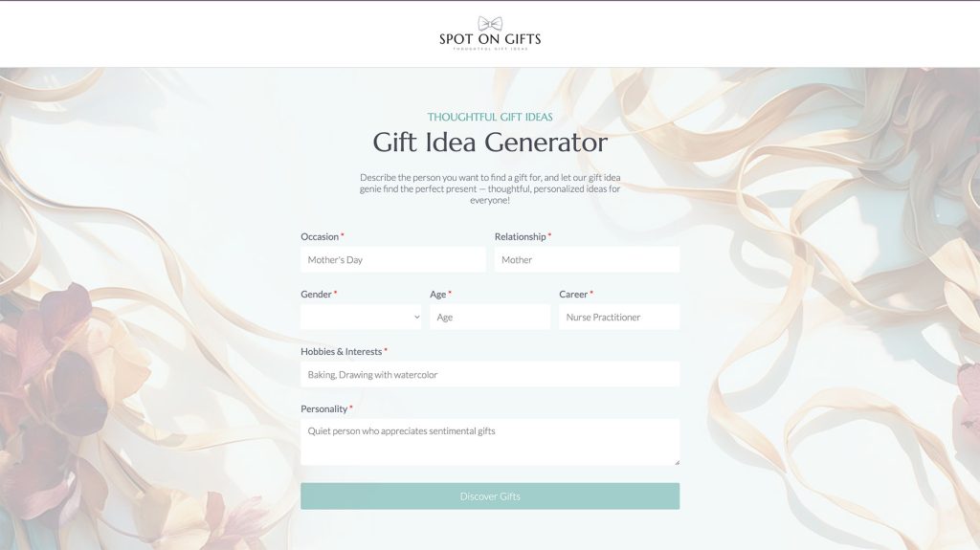Click the Personality field label
The image size is (980, 550).
pos(323,408)
